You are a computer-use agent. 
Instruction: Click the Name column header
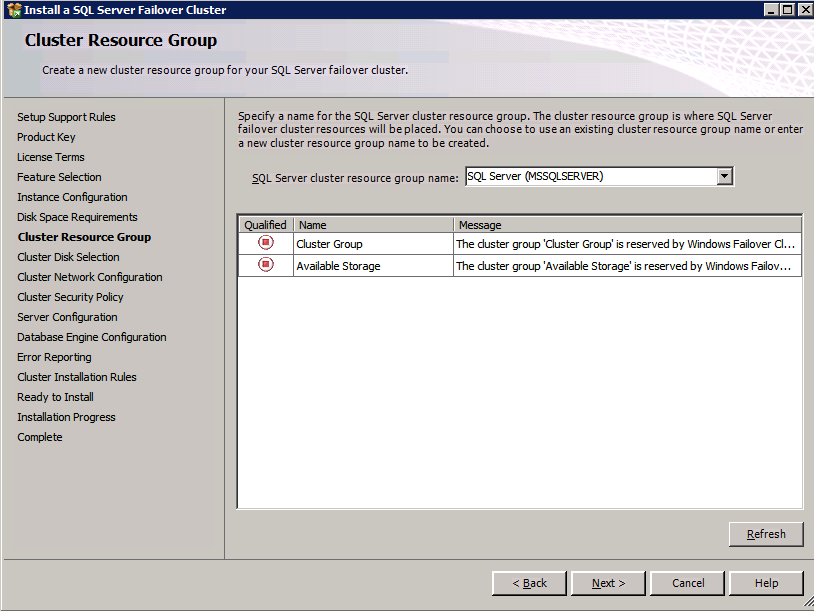pos(373,225)
